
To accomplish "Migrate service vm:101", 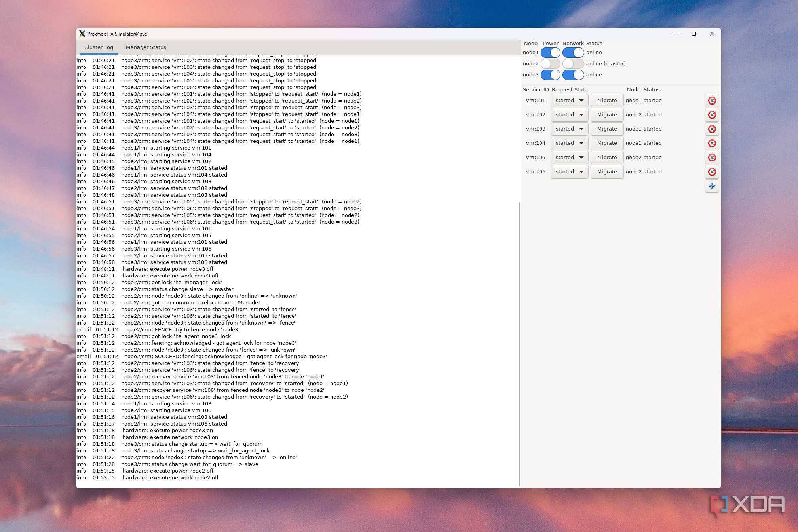I will (607, 101).
